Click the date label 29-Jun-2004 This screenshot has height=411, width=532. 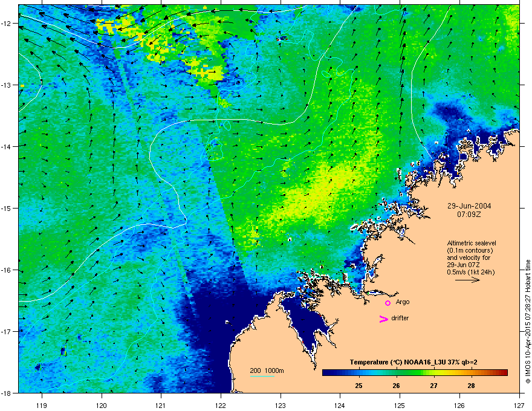469,206
